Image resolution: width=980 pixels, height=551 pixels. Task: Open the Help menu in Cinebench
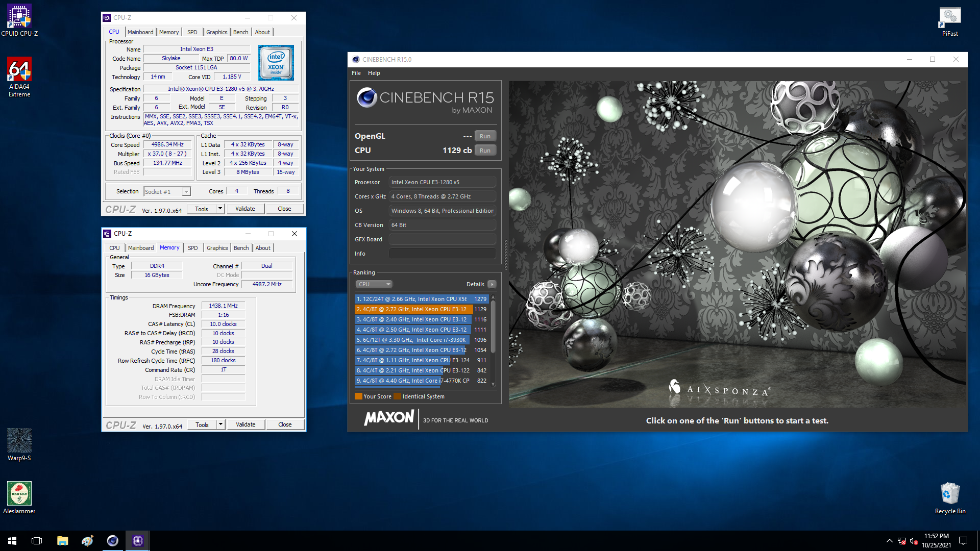(x=374, y=73)
